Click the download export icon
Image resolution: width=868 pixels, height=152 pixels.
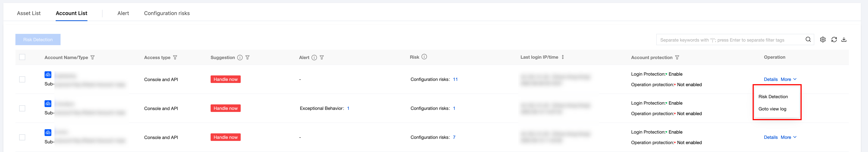tap(844, 40)
